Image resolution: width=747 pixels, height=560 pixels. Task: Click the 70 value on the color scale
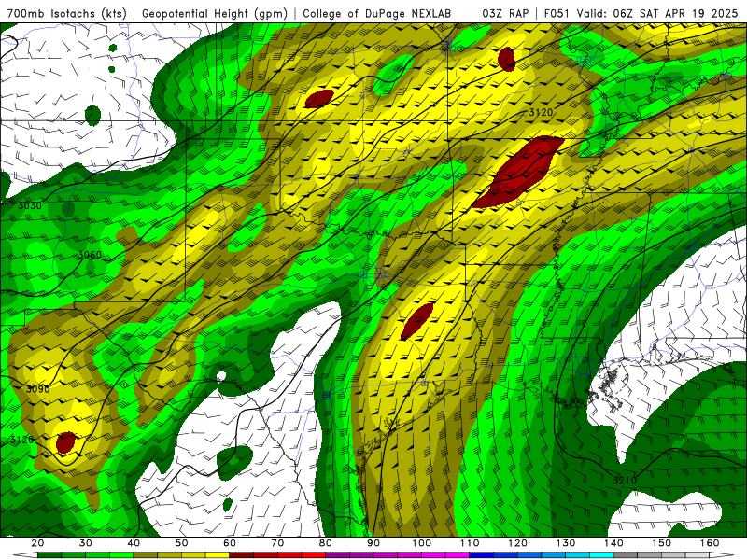tap(277, 543)
